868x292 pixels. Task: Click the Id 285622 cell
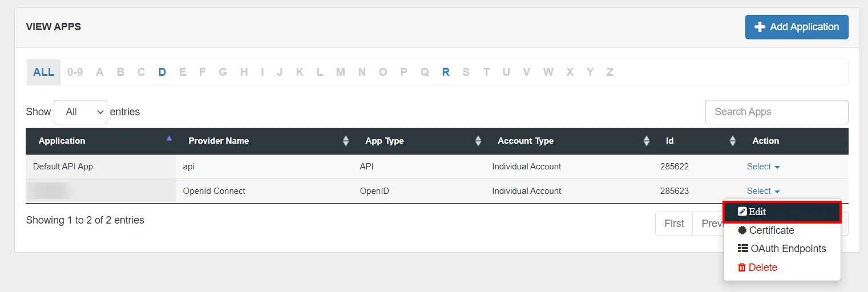[x=696, y=167]
